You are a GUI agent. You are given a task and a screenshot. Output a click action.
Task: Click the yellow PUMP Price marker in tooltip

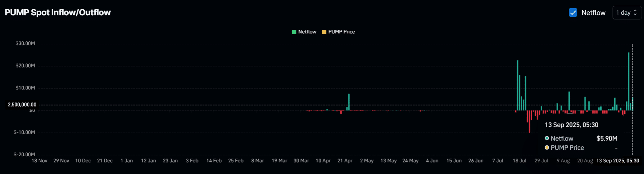[547, 147]
